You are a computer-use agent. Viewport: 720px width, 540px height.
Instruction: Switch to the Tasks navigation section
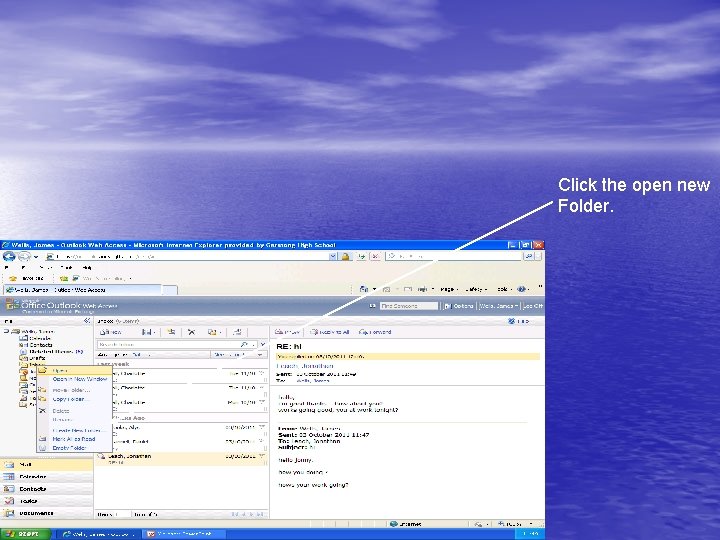(46, 501)
